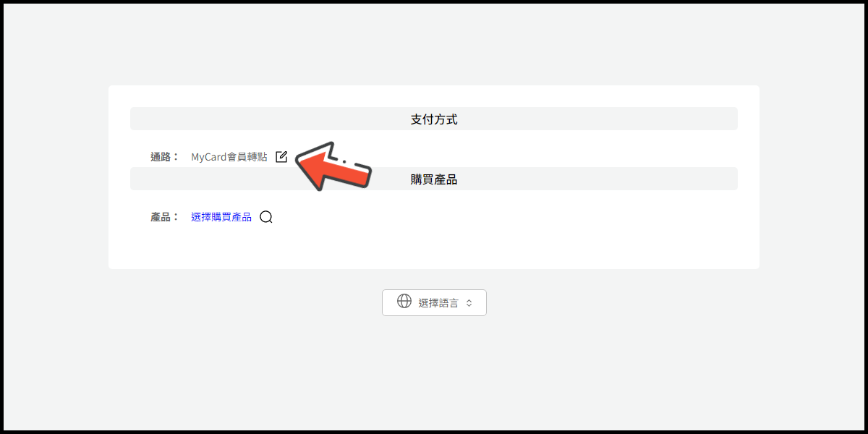Viewport: 868px width, 434px height.
Task: Click the empty white area below 產品 row
Action: (434, 250)
